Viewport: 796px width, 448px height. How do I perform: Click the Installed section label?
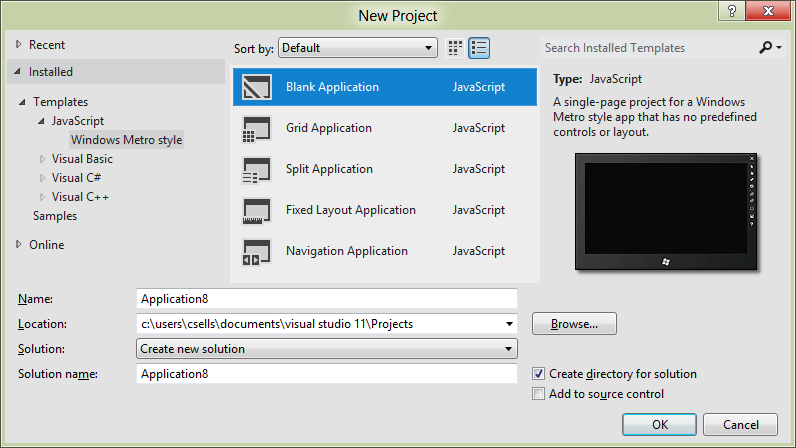pos(51,72)
